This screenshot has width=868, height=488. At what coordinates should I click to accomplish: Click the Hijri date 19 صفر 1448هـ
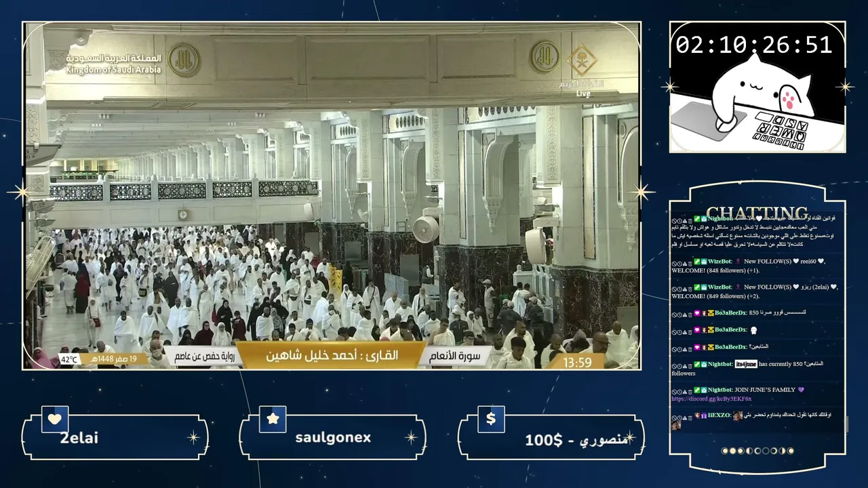coord(113,359)
